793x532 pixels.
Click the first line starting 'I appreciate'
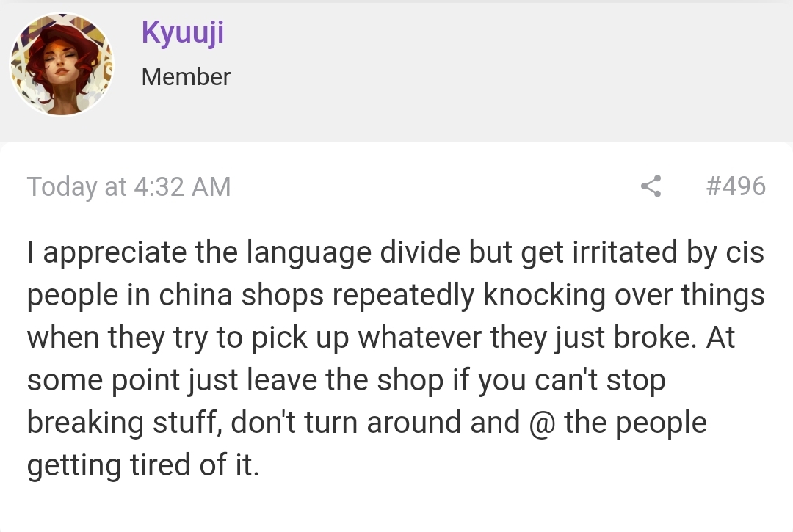click(x=396, y=252)
